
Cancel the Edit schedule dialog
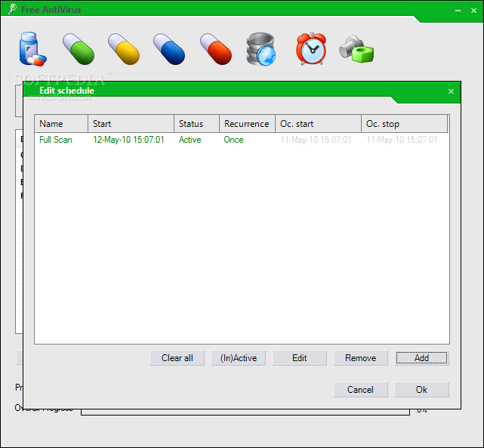point(360,390)
